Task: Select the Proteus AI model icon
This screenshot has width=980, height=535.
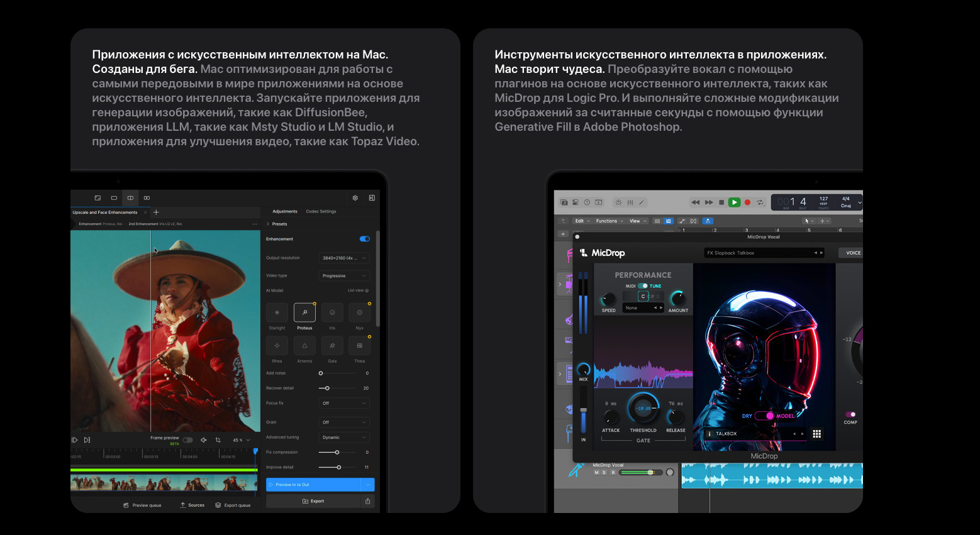Action: 304,312
